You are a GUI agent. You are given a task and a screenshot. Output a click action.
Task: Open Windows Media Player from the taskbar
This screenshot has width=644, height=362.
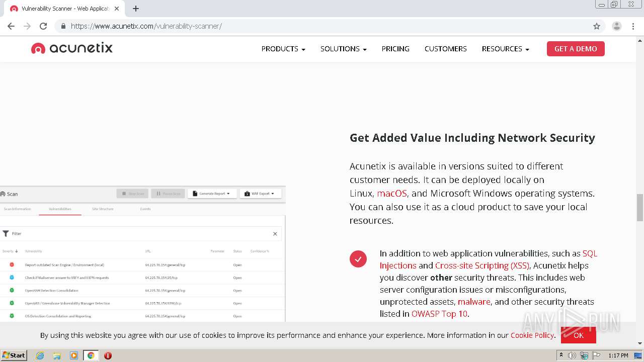tap(74, 355)
